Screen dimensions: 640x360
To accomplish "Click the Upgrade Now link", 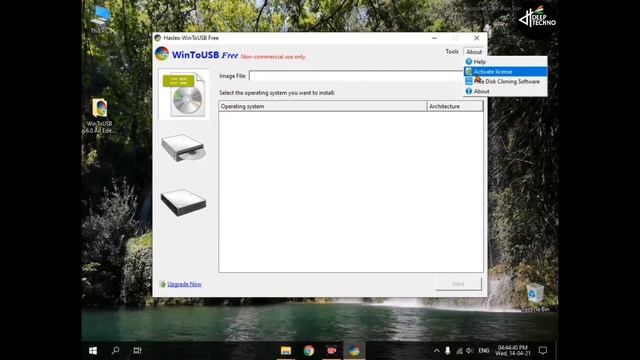I will click(x=184, y=284).
